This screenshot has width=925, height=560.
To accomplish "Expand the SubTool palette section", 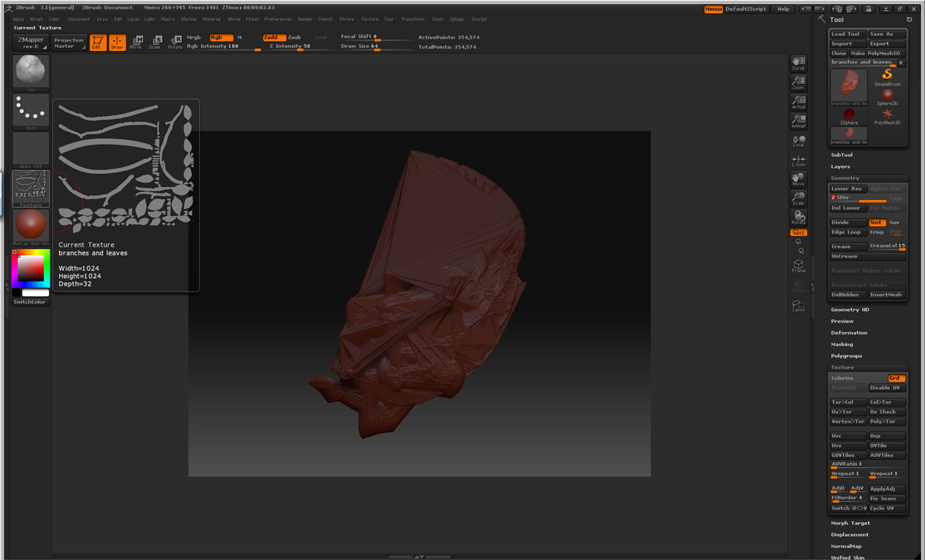I will click(842, 155).
